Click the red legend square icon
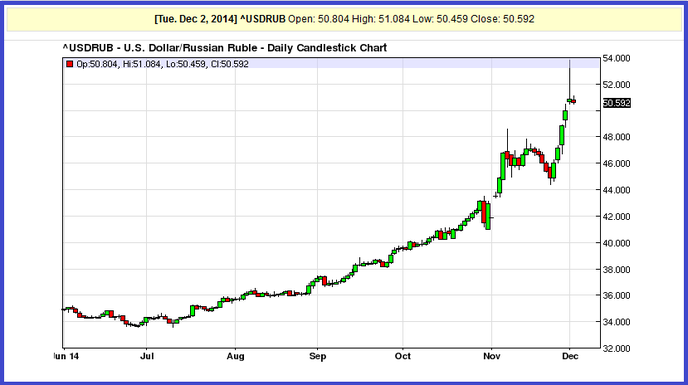Image resolution: width=688 pixels, height=385 pixels. (69, 64)
